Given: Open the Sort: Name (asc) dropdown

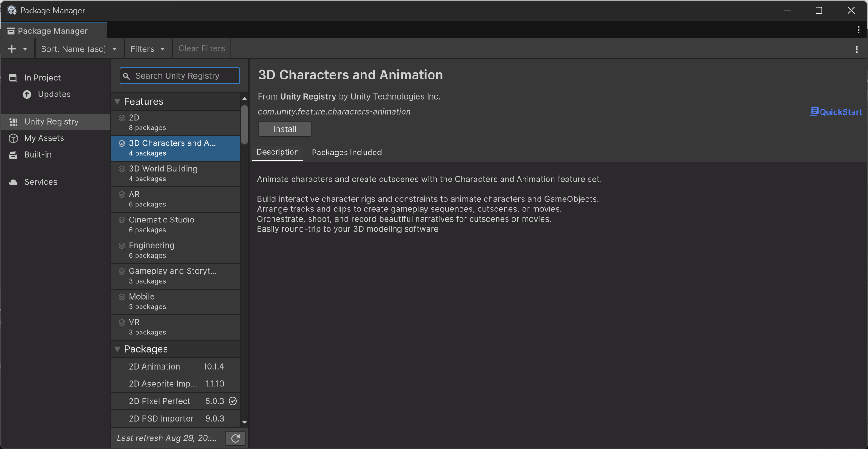Looking at the screenshot, I should point(79,49).
